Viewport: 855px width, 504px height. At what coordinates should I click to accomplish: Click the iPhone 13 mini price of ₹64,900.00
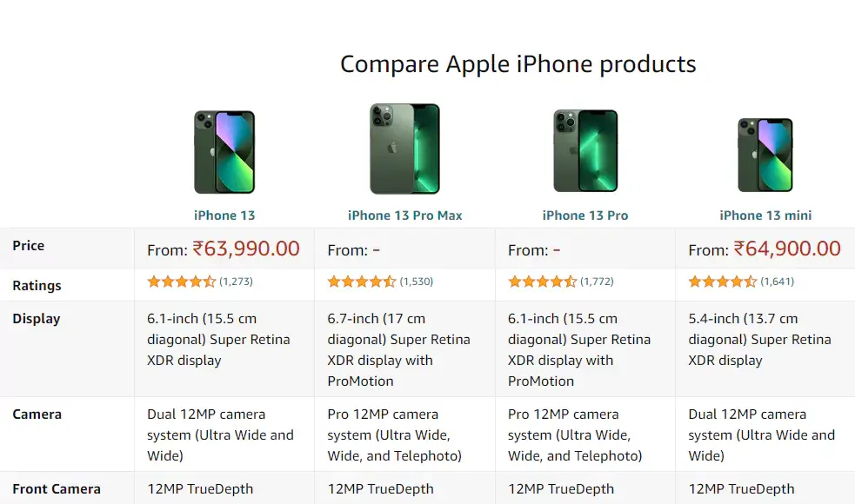[x=785, y=248]
